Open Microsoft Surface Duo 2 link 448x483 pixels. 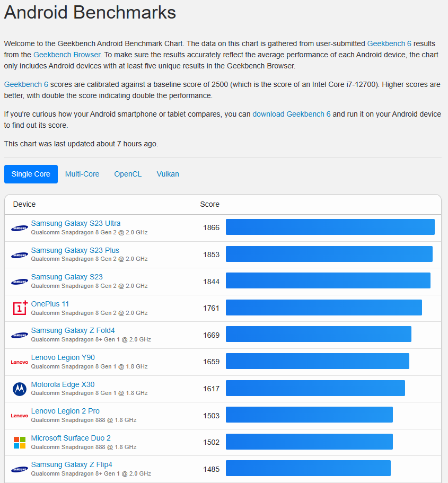(x=71, y=438)
